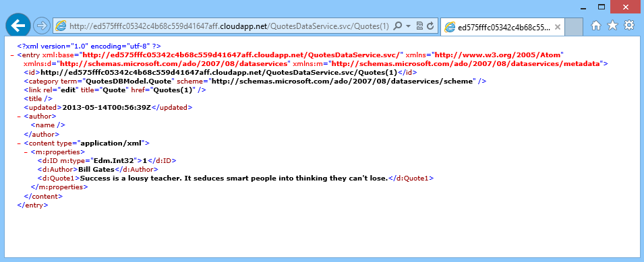Screen dimensions: 644x262
Task: Click the xml:base URL value
Action: click(241, 55)
